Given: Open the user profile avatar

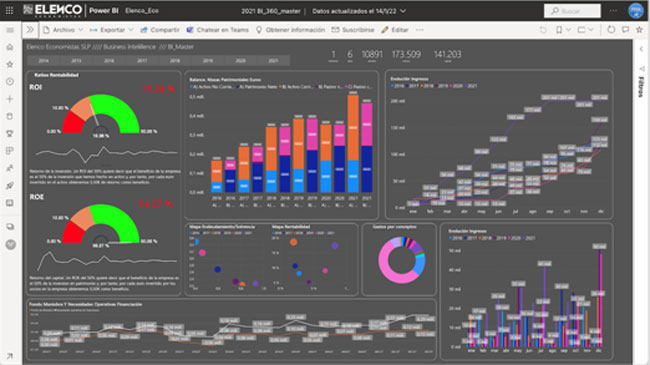Looking at the screenshot, I should coord(635,11).
